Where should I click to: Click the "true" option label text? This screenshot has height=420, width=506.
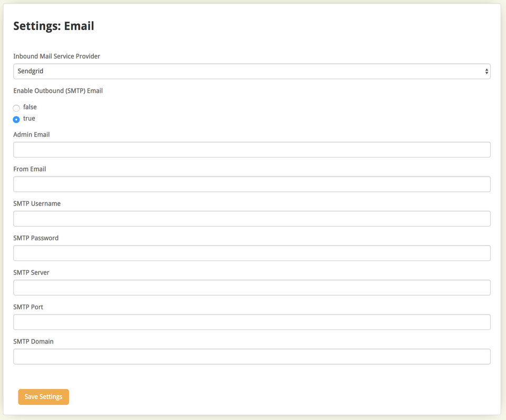click(29, 119)
